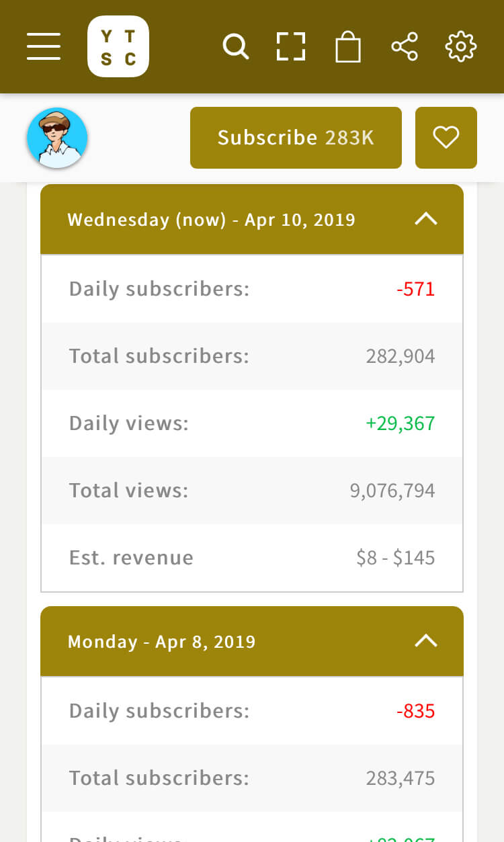Click the Monday - Apr 8, 2019 header

[x=162, y=642]
